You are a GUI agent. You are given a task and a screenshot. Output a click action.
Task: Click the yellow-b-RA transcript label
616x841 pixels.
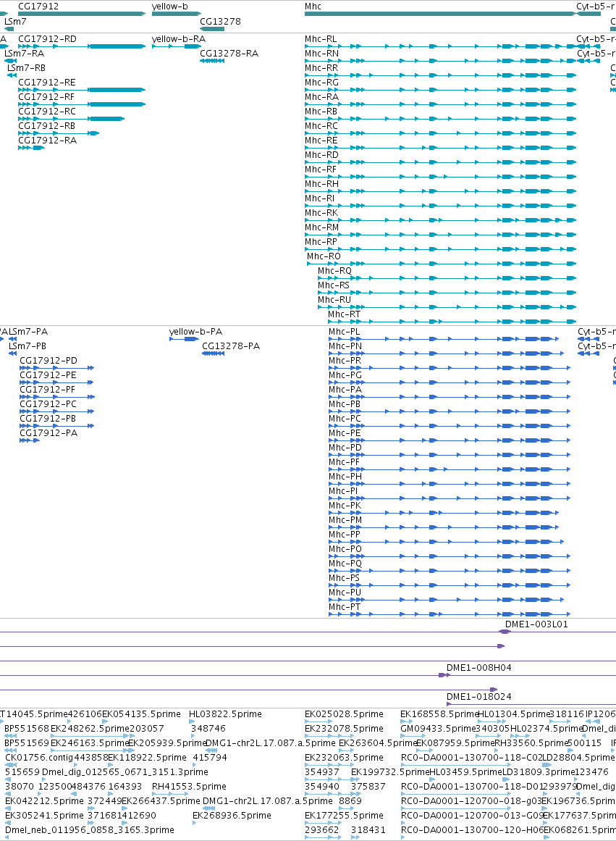[179, 39]
